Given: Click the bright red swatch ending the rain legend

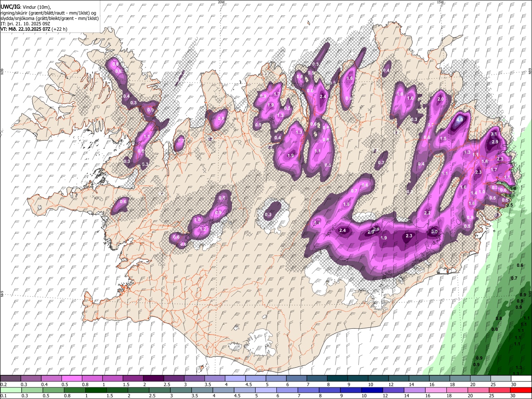Looking at the screenshot, I should coord(521,390).
